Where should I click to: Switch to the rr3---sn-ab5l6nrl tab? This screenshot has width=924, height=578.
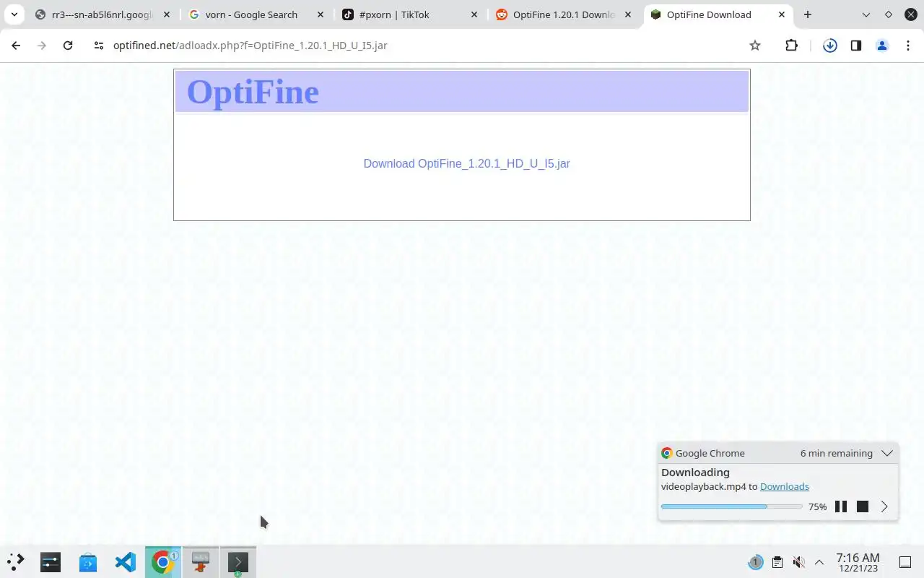click(101, 14)
